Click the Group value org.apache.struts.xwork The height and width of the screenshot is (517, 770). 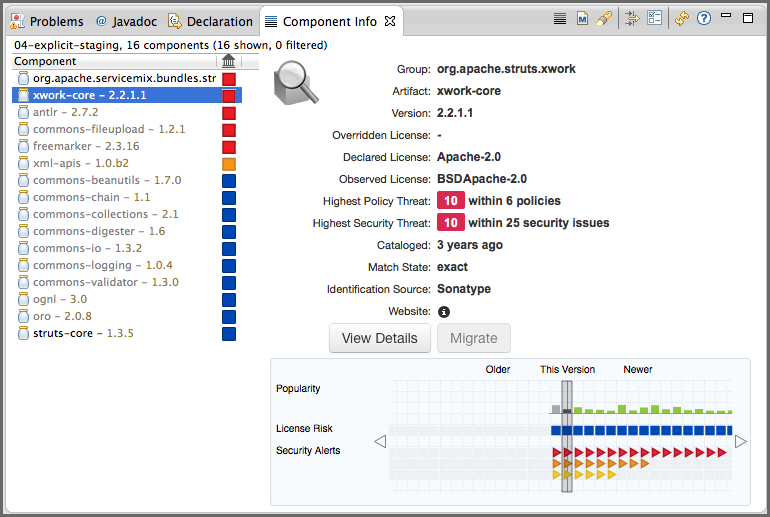point(506,69)
